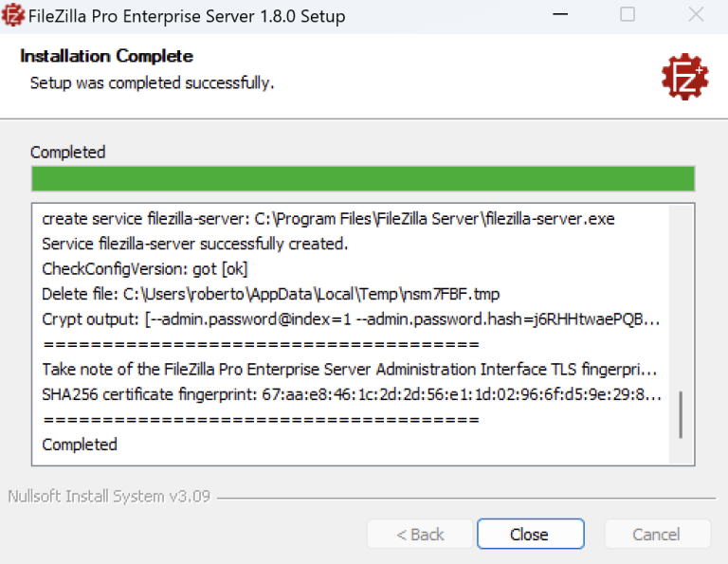Click the large red FileZilla gear logo

(684, 77)
